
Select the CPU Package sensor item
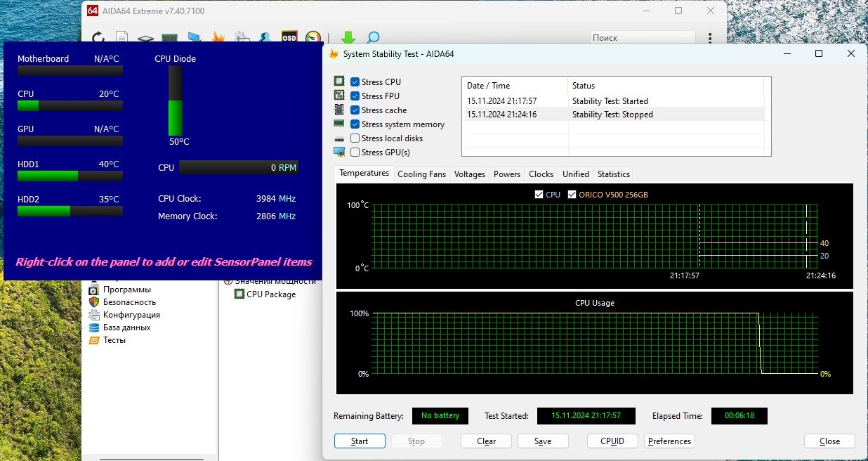270,294
